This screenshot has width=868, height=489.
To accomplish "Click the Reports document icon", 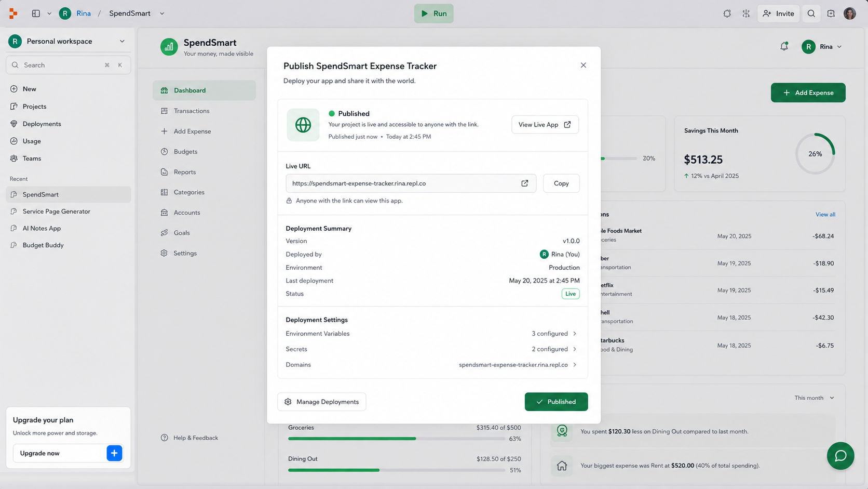I will [164, 172].
